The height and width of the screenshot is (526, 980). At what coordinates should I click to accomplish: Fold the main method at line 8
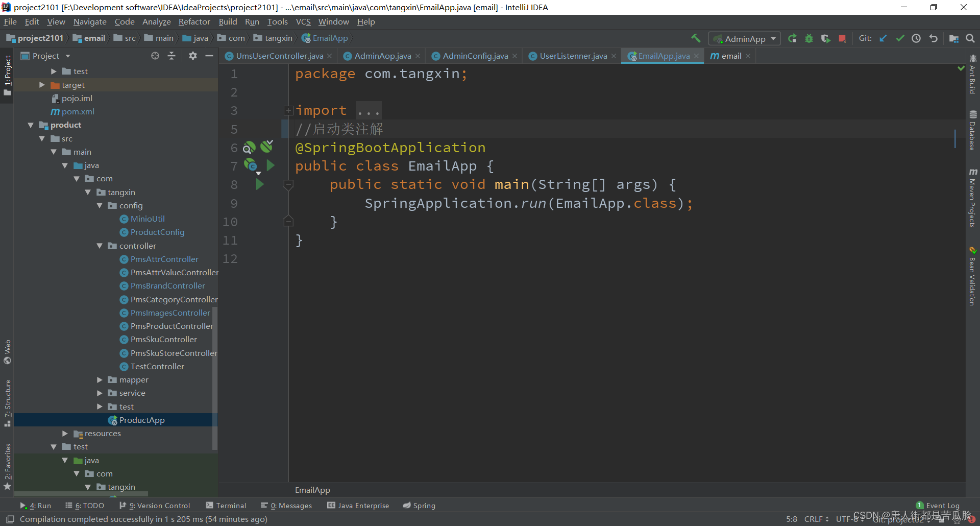coord(288,184)
